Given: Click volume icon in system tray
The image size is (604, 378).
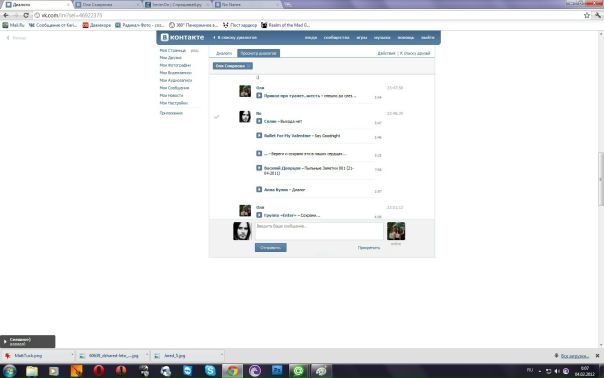Looking at the screenshot, I should click(x=557, y=371).
